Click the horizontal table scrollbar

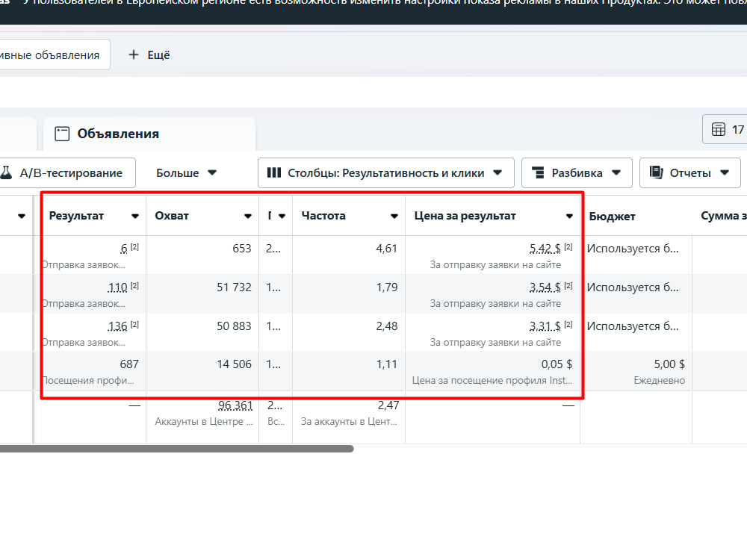tap(177, 449)
